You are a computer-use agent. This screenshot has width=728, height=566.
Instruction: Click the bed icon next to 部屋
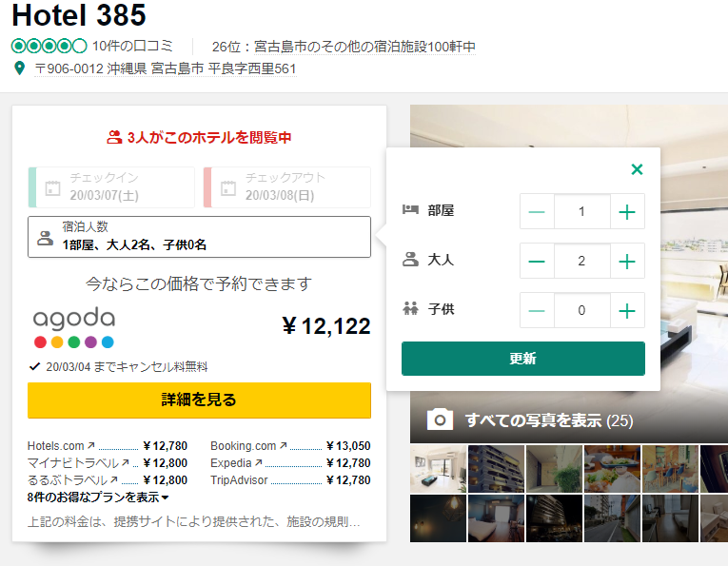click(x=410, y=209)
